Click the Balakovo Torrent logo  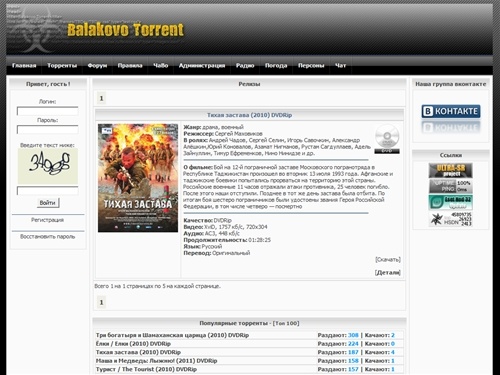(125, 30)
